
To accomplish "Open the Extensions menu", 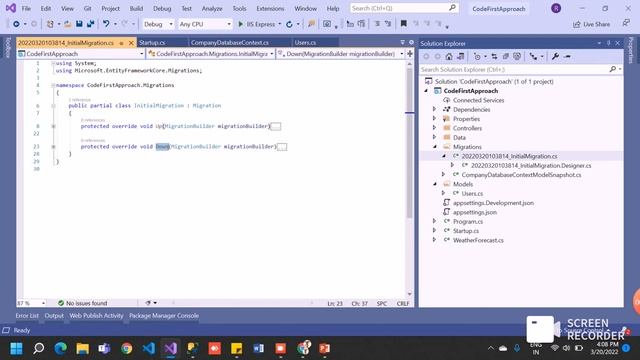I will (270, 9).
